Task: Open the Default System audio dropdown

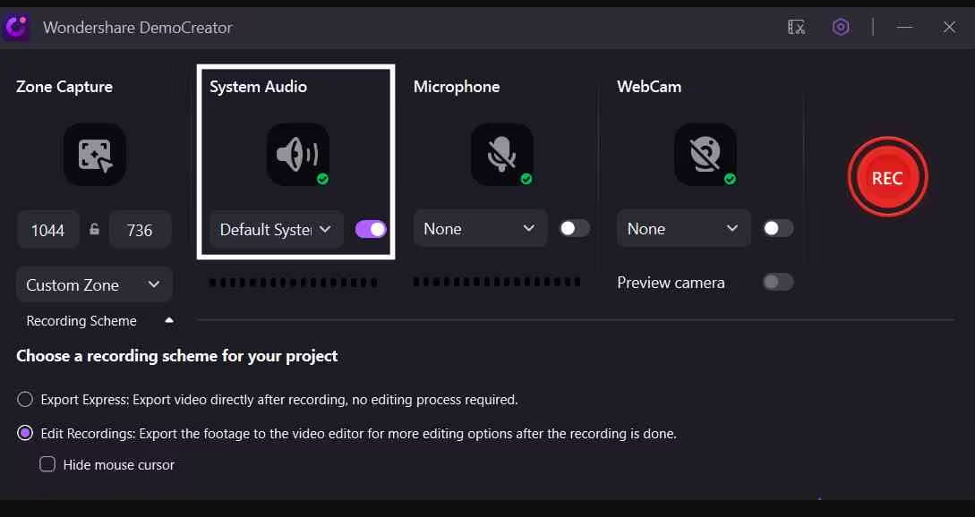Action: click(276, 229)
